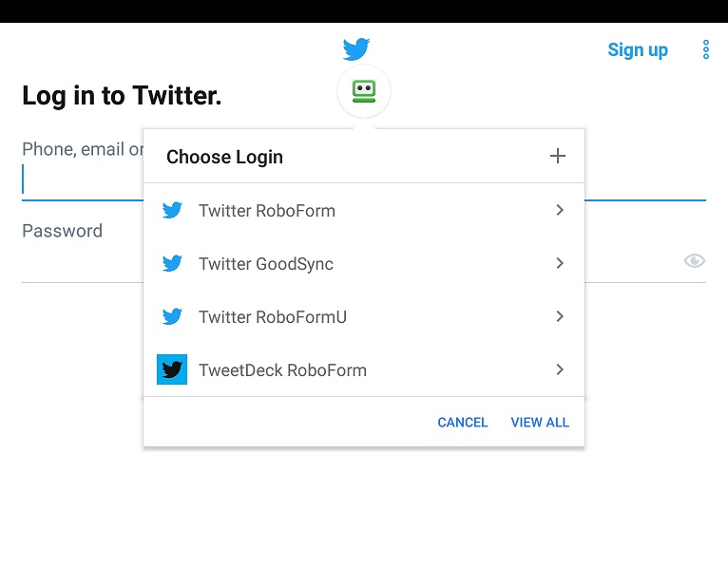This screenshot has height=567, width=728.
Task: Expand Twitter RoboForm chevron arrow
Action: pyautogui.click(x=560, y=210)
